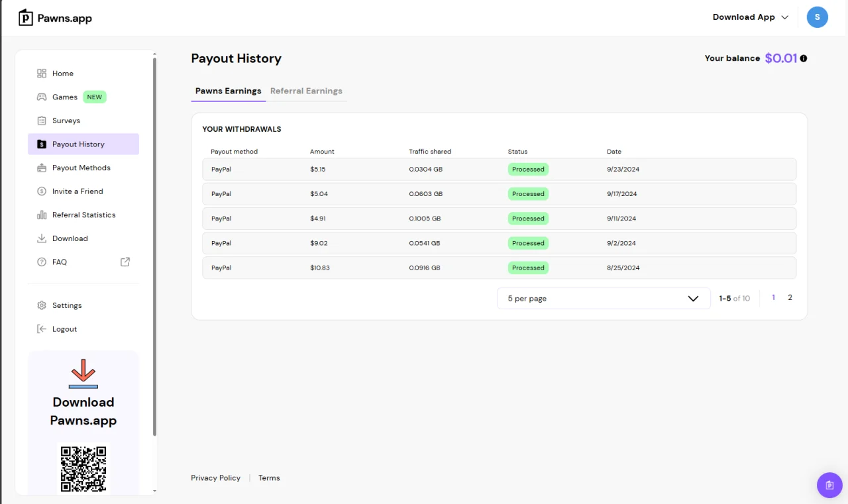Click the Pawns.app QR code

tap(83, 469)
